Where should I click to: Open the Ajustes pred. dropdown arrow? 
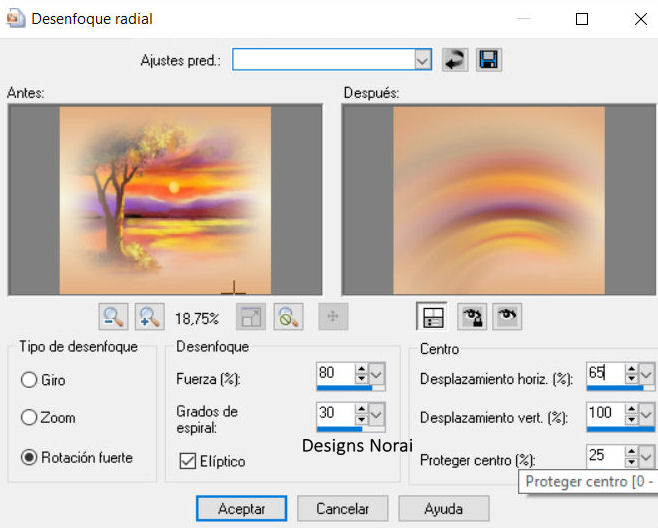pyautogui.click(x=423, y=60)
